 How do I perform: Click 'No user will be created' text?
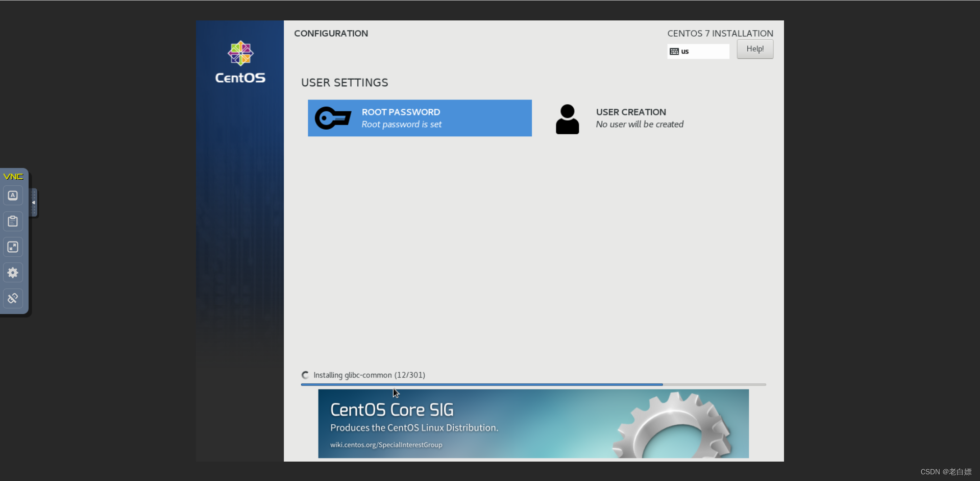[640, 125]
